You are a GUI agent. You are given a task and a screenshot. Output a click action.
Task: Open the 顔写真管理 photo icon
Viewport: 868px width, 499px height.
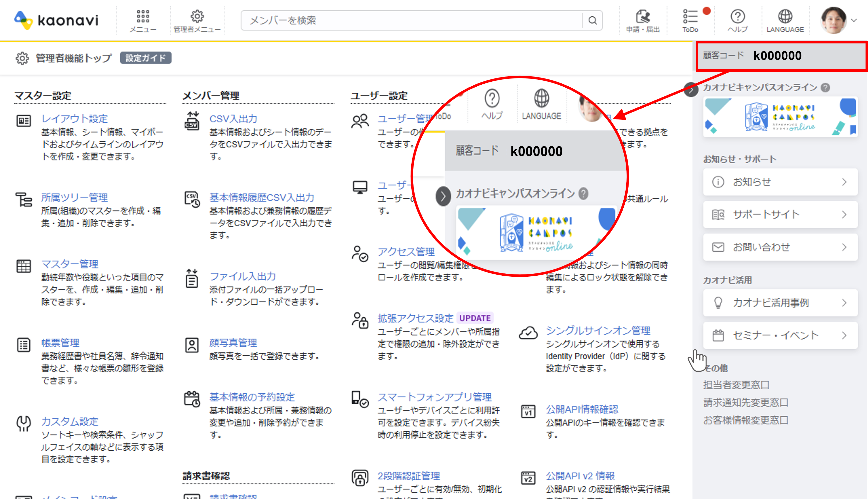[192, 345]
